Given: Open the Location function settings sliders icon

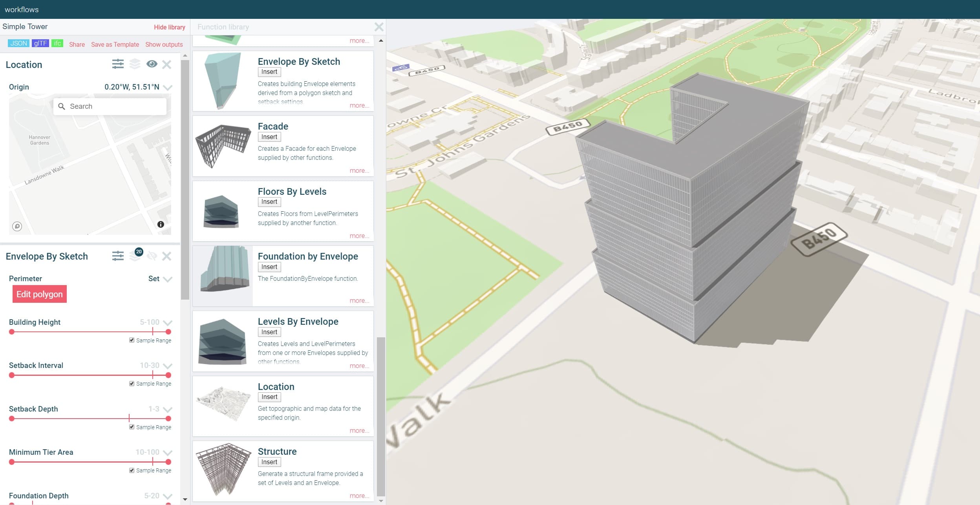Looking at the screenshot, I should coord(118,64).
